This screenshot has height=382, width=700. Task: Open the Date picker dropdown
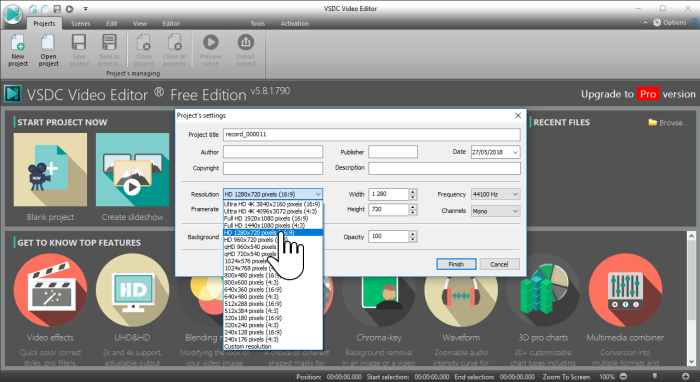click(x=515, y=152)
